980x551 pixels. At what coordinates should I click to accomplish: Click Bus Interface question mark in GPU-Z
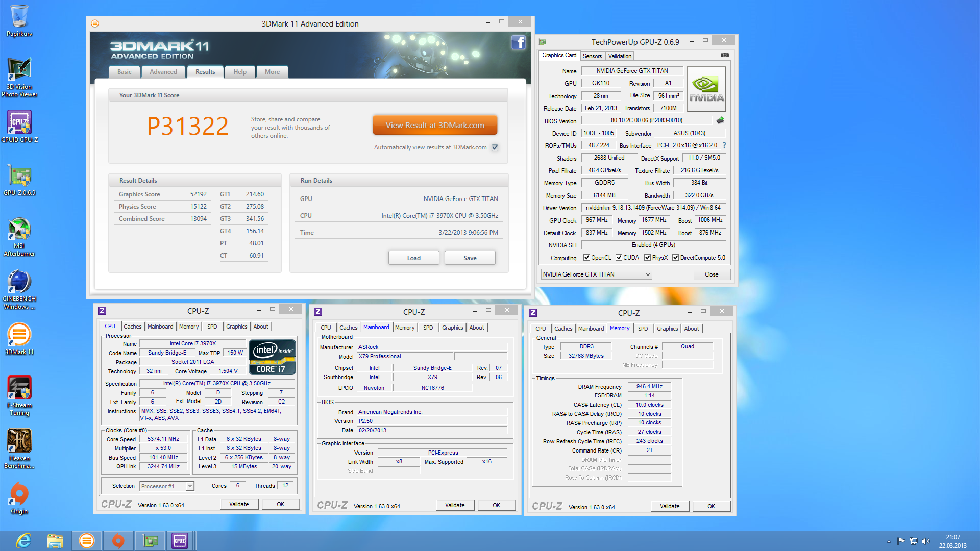(724, 145)
